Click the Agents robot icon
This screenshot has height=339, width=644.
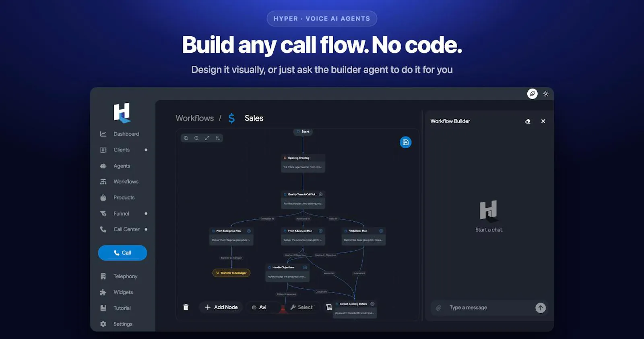[x=103, y=166]
